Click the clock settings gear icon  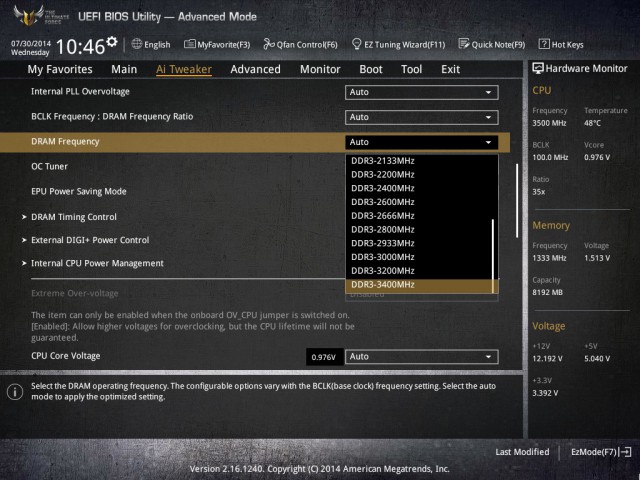coord(112,42)
